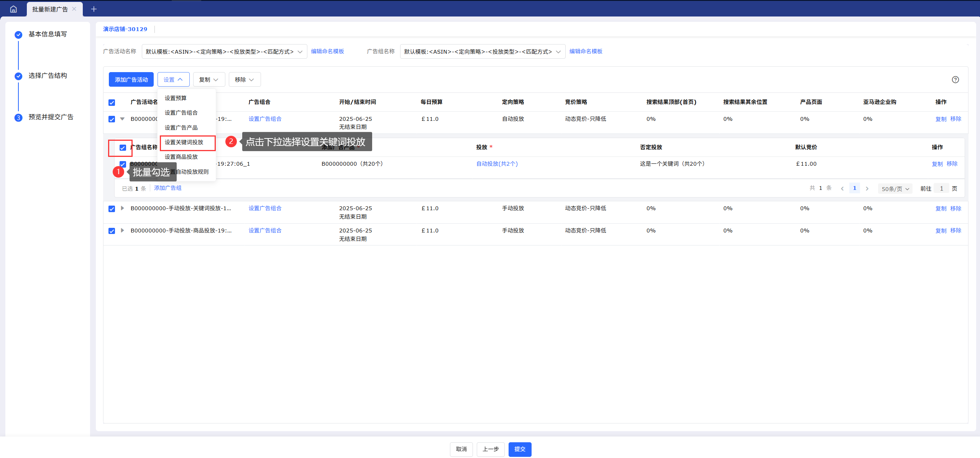Expand the 手动投放-关键词投放 campaign row
The width and height of the screenshot is (980, 458).
(x=122, y=208)
